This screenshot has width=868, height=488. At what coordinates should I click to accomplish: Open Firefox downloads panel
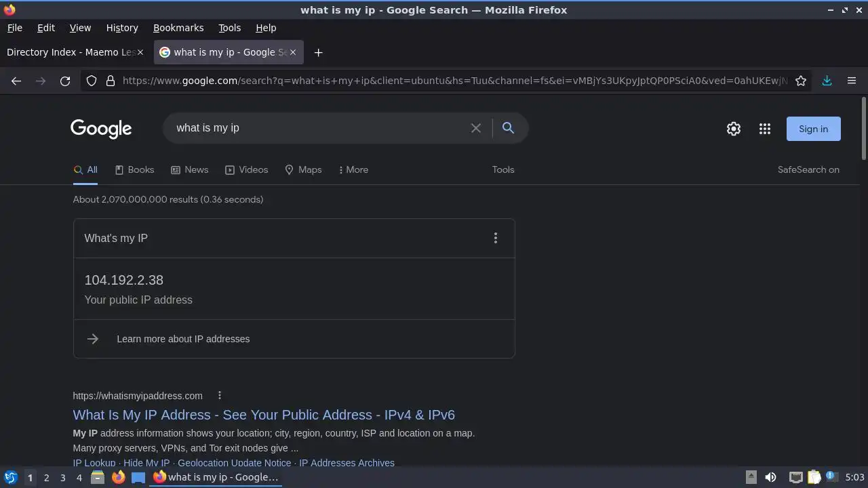click(827, 81)
